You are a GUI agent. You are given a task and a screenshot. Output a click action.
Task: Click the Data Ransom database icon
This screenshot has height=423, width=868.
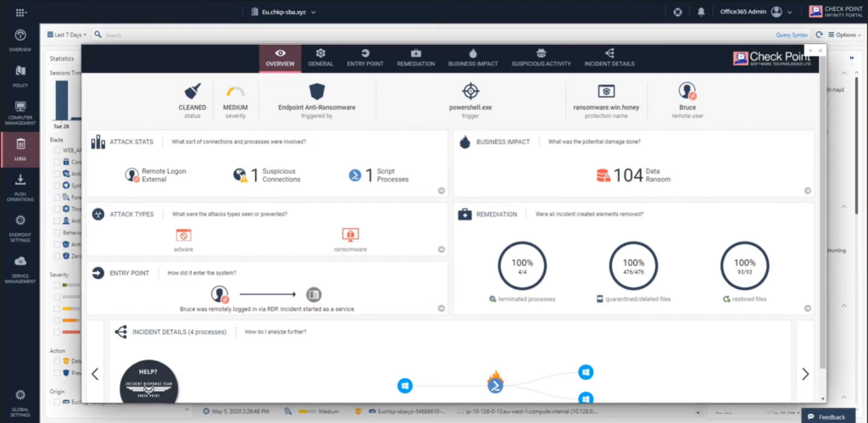click(603, 175)
